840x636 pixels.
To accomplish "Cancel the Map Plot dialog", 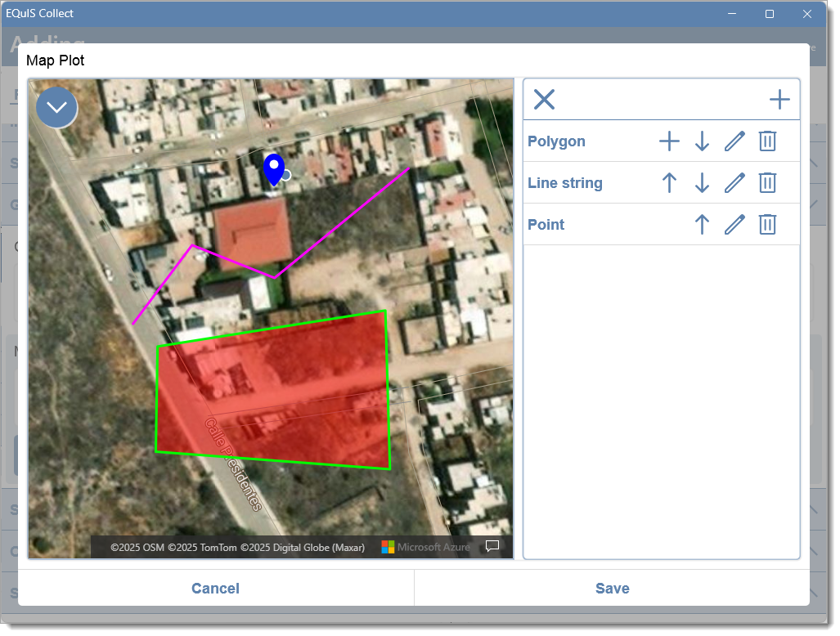I will [215, 589].
